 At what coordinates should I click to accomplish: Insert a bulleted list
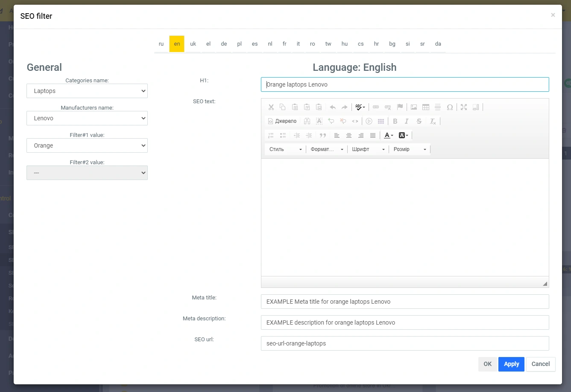coord(283,135)
